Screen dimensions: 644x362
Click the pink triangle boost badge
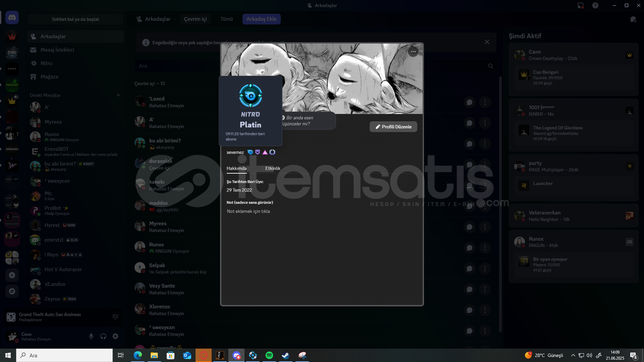point(265,152)
